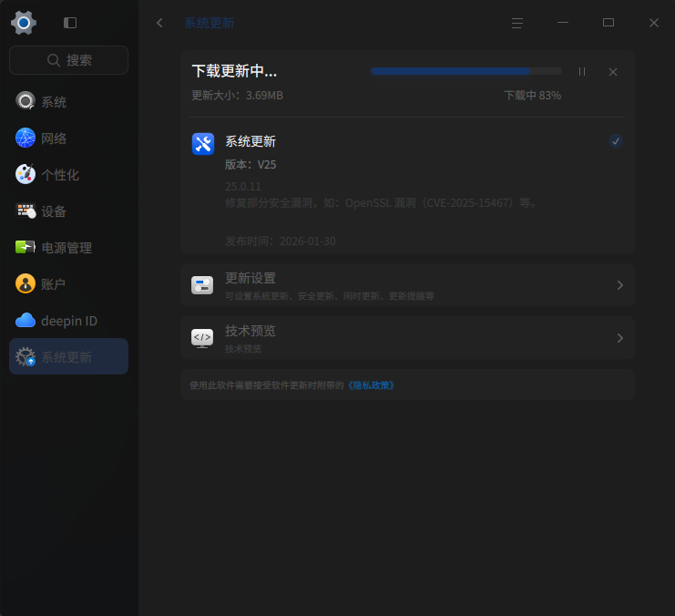Open the 《隐私政策》 link

[x=370, y=385]
